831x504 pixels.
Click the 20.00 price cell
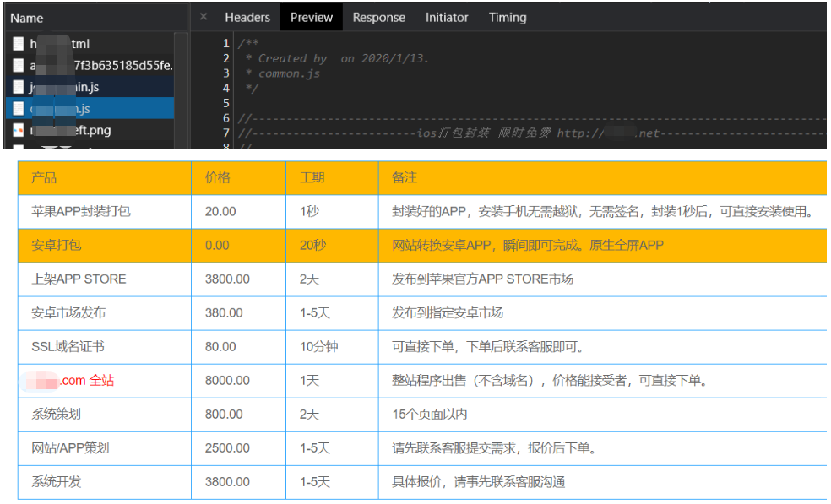pos(238,211)
